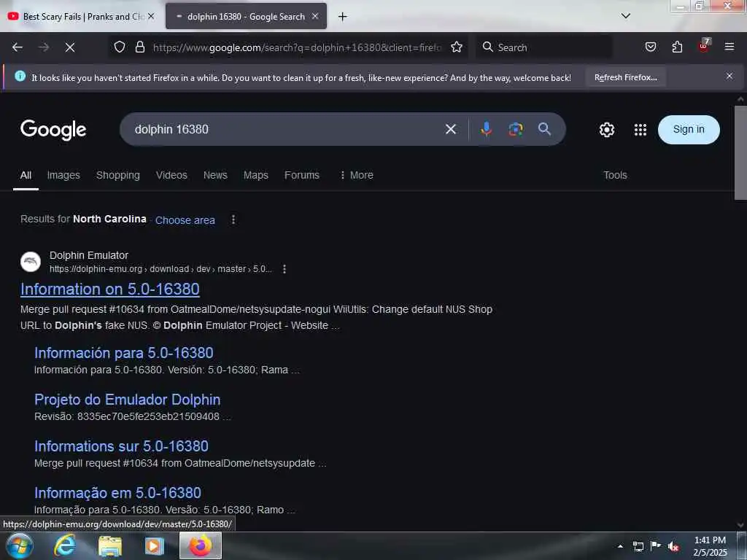Screen dimensions: 747x560
Task: Switch to the Maps tab
Action: (256, 175)
